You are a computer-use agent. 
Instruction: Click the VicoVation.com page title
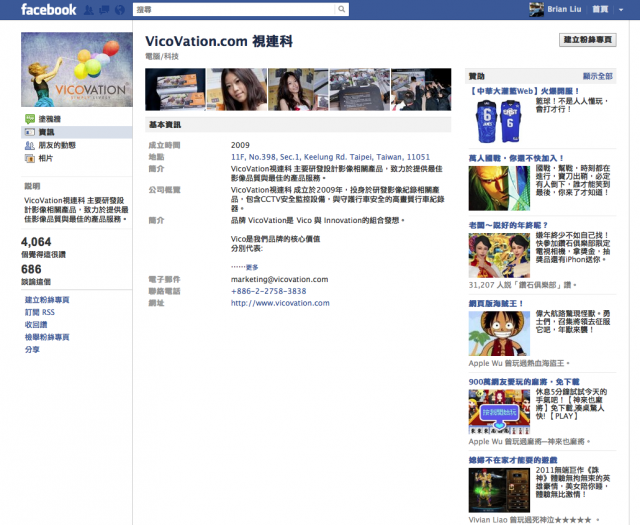pos(219,41)
